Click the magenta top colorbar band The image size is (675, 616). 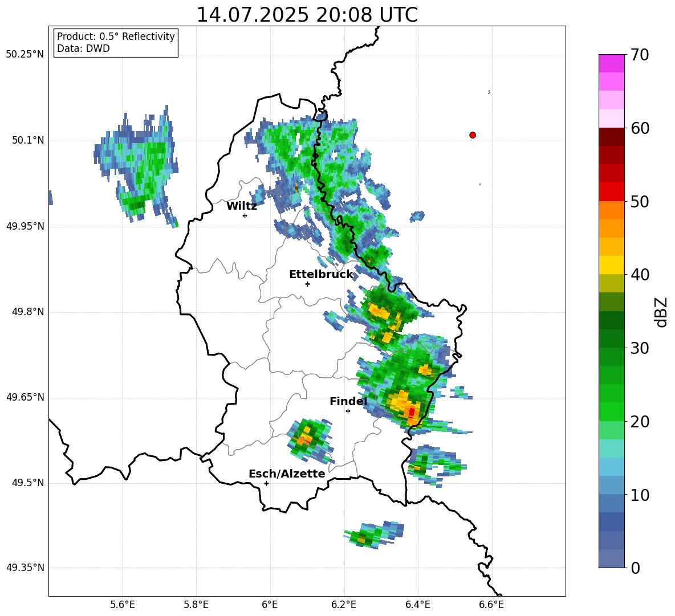pos(612,64)
